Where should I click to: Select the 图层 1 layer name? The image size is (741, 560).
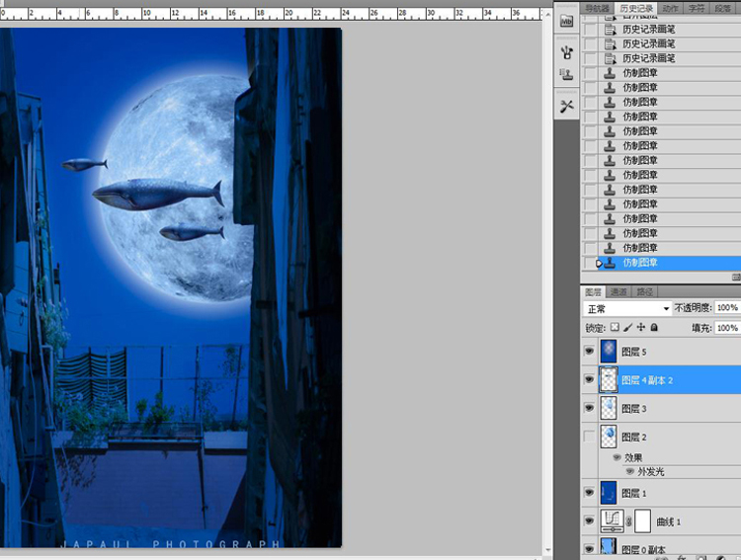point(633,493)
